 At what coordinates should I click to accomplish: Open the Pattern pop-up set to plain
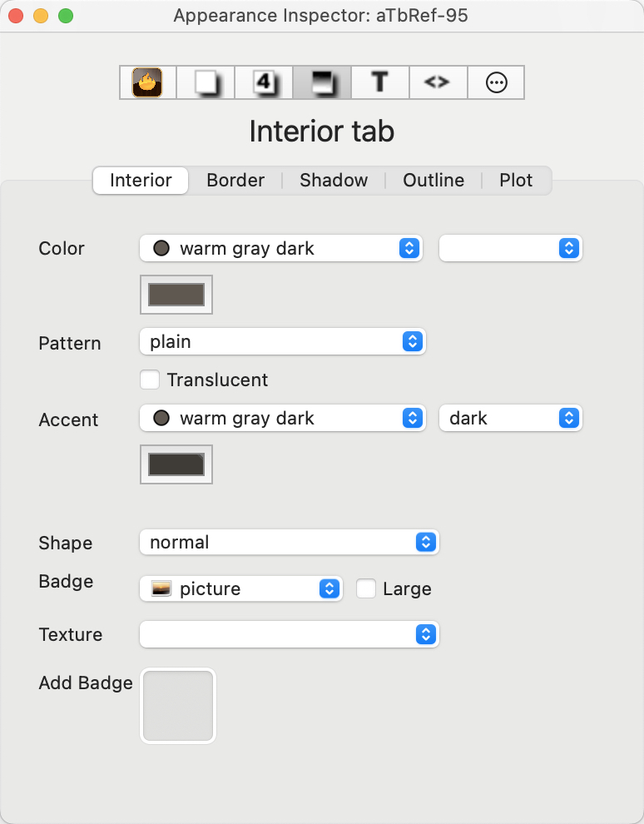click(x=283, y=341)
